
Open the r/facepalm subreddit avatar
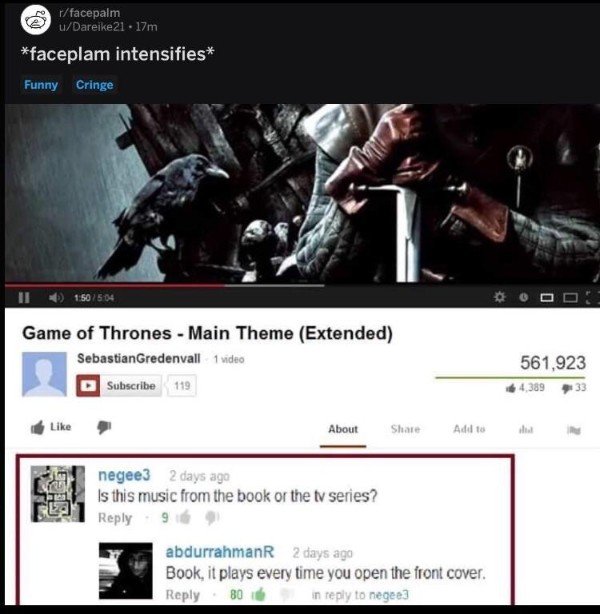[36, 20]
